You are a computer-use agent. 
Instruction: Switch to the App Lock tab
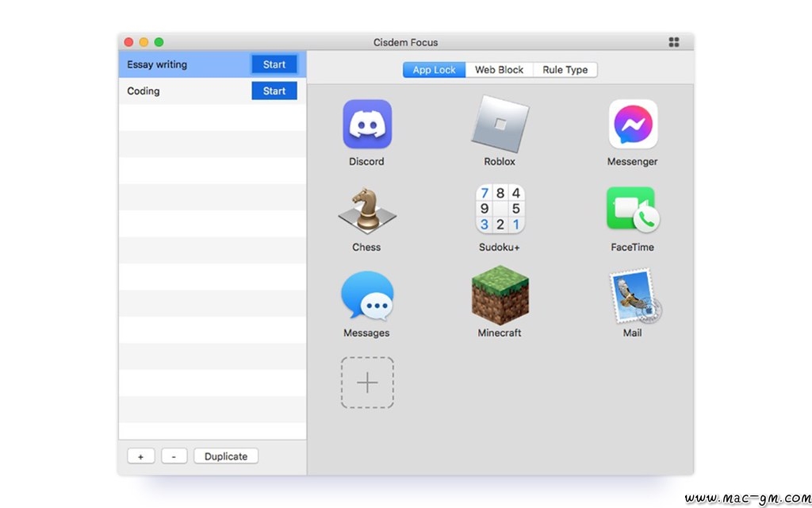[x=434, y=70]
